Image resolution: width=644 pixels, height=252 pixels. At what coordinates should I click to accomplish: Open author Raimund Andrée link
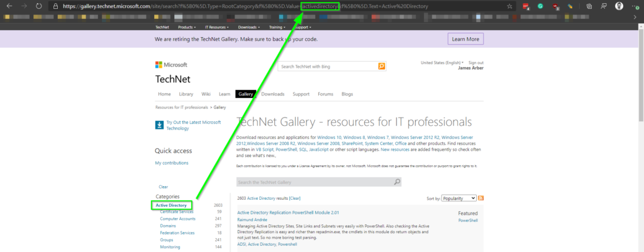pos(252,219)
